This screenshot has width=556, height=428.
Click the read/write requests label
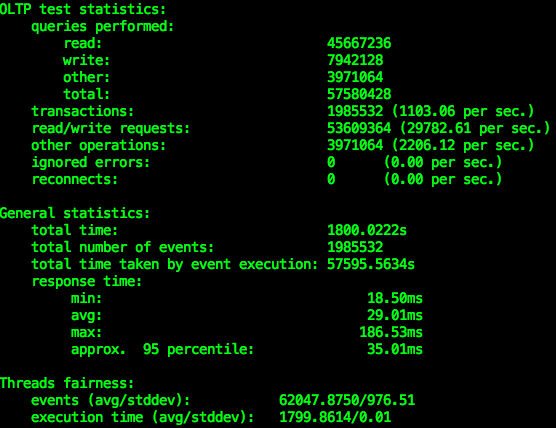click(x=111, y=128)
